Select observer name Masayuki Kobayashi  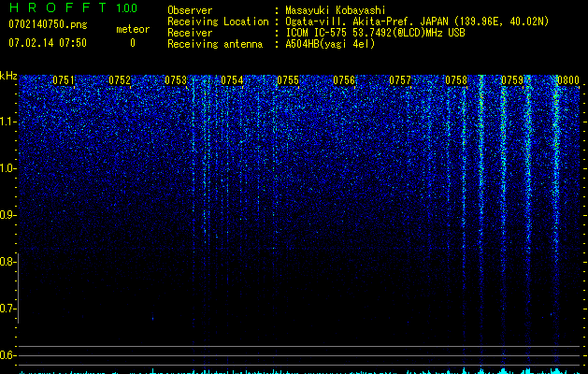(336, 10)
